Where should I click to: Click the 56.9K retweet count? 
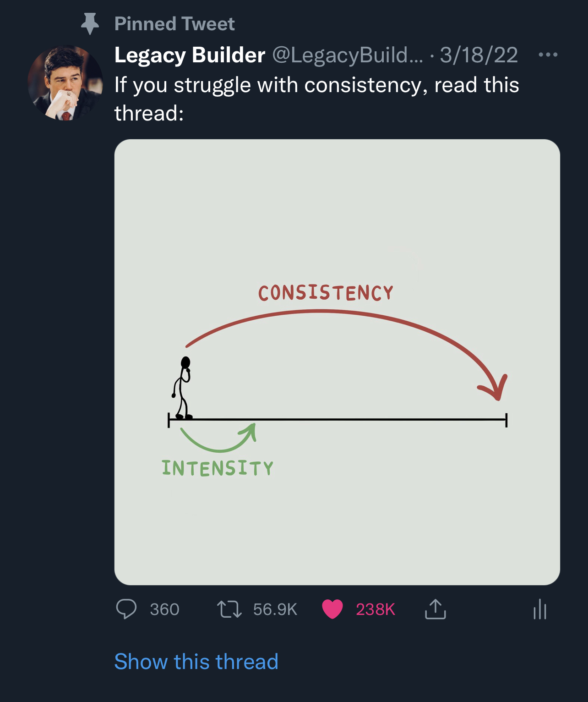click(x=275, y=609)
